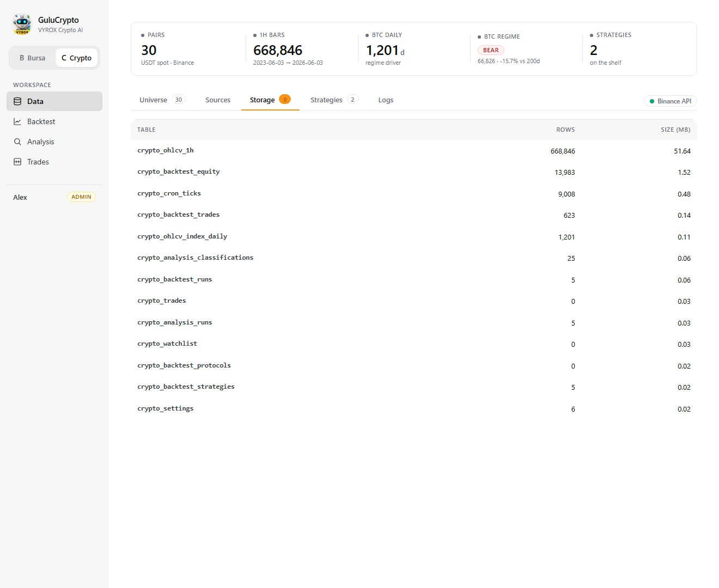
Task: Select the Backtest chart icon
Action: point(17,121)
